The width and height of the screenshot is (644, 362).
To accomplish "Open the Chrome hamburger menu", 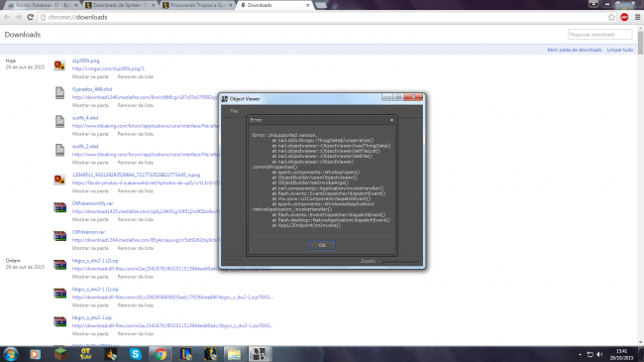I will (637, 17).
